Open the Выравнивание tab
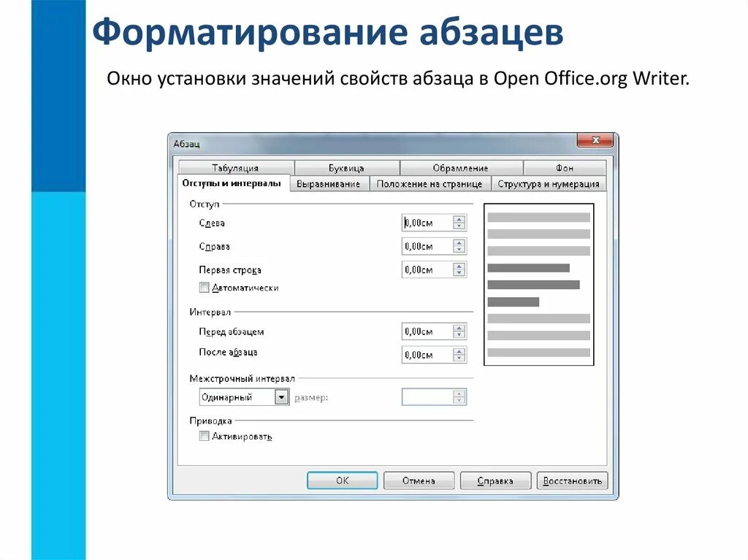The image size is (748, 560). [x=329, y=184]
